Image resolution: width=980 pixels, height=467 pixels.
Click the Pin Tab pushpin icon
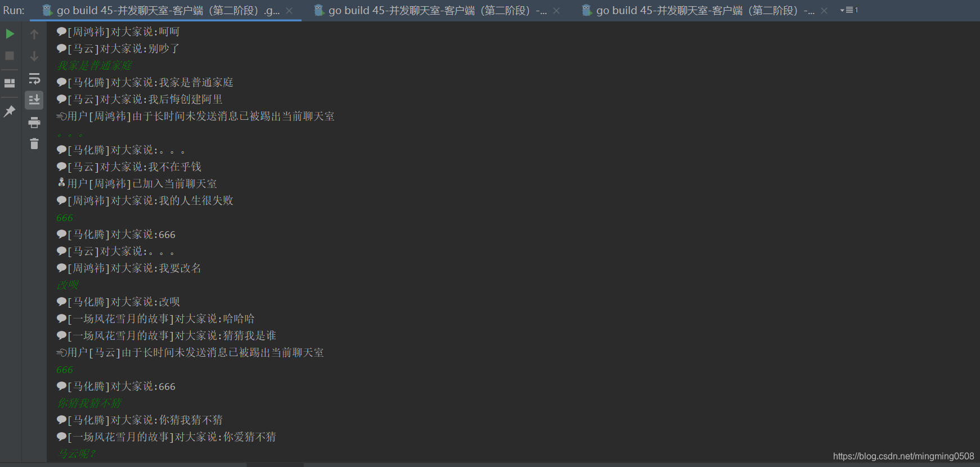tap(10, 111)
